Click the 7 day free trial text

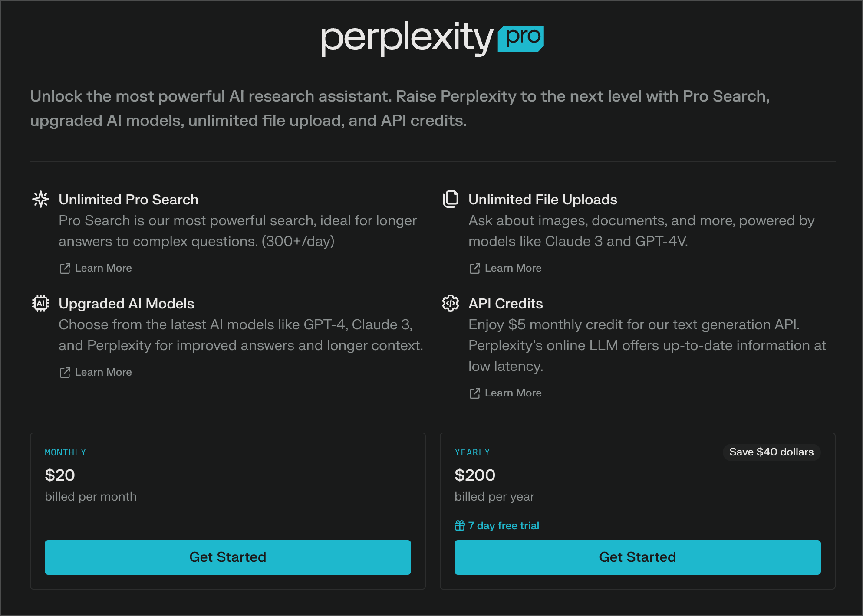click(504, 525)
